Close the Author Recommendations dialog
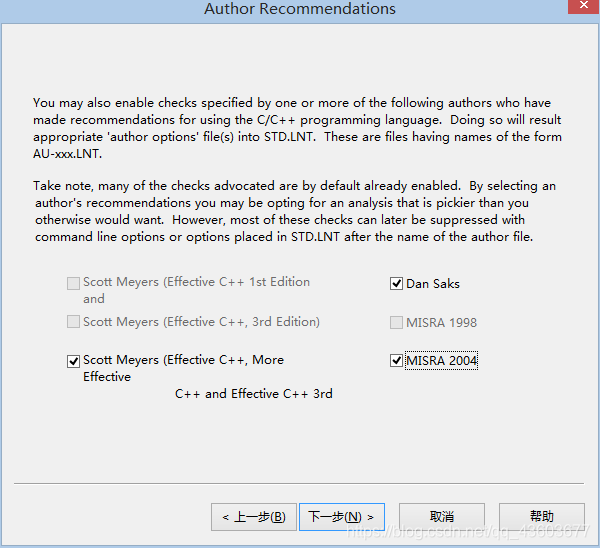The image size is (600, 550). [x=584, y=6]
